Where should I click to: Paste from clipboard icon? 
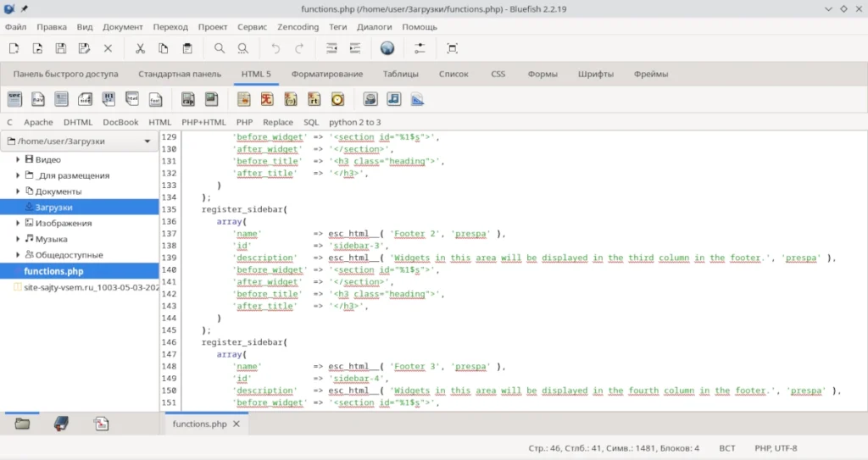(x=187, y=49)
